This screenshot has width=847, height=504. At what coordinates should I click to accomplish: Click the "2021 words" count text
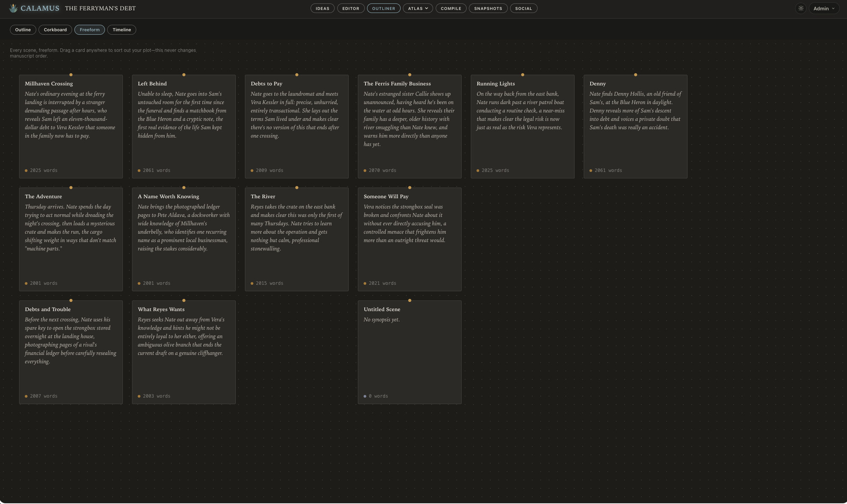click(x=382, y=284)
